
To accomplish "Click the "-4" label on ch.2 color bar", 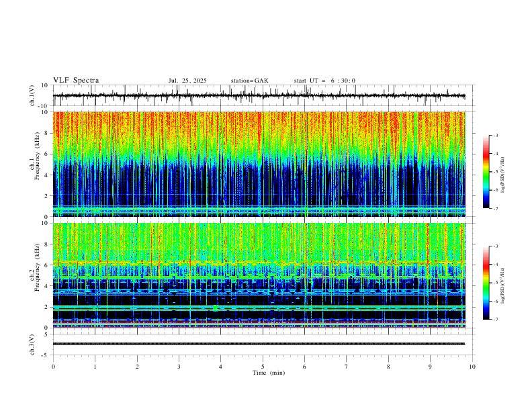I will click(496, 265).
